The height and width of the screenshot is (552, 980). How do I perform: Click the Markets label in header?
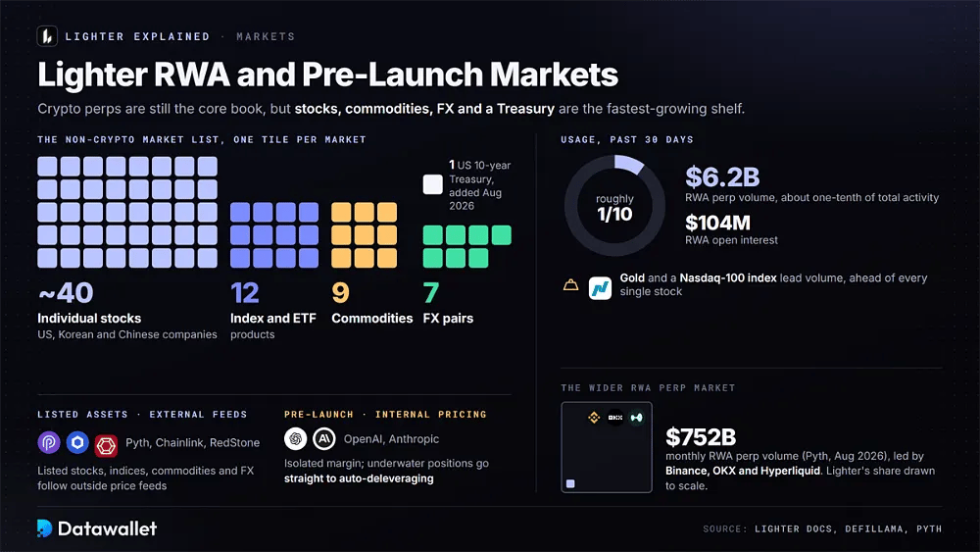tap(265, 36)
